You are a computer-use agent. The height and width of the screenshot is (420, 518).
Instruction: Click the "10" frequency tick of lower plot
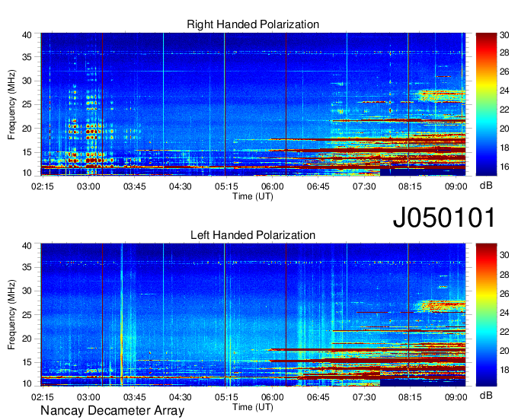point(27,383)
